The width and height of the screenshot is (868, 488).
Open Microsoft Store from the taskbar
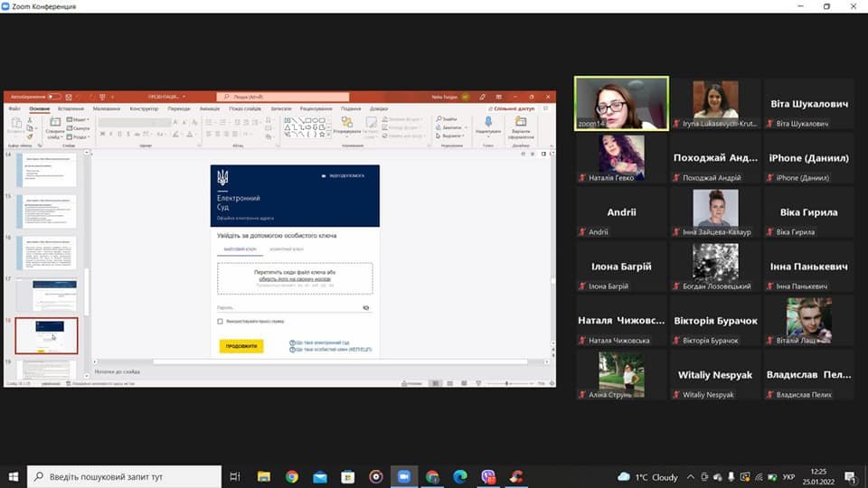point(347,476)
